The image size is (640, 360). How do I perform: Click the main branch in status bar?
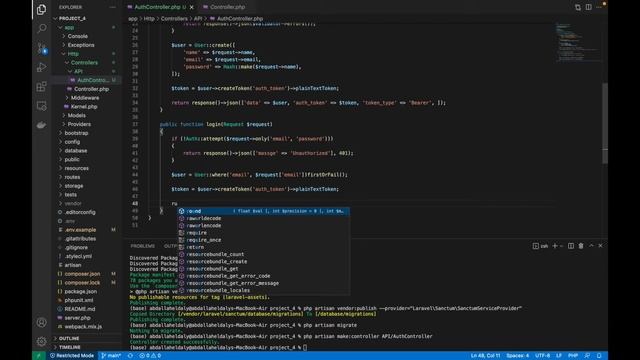(111, 356)
